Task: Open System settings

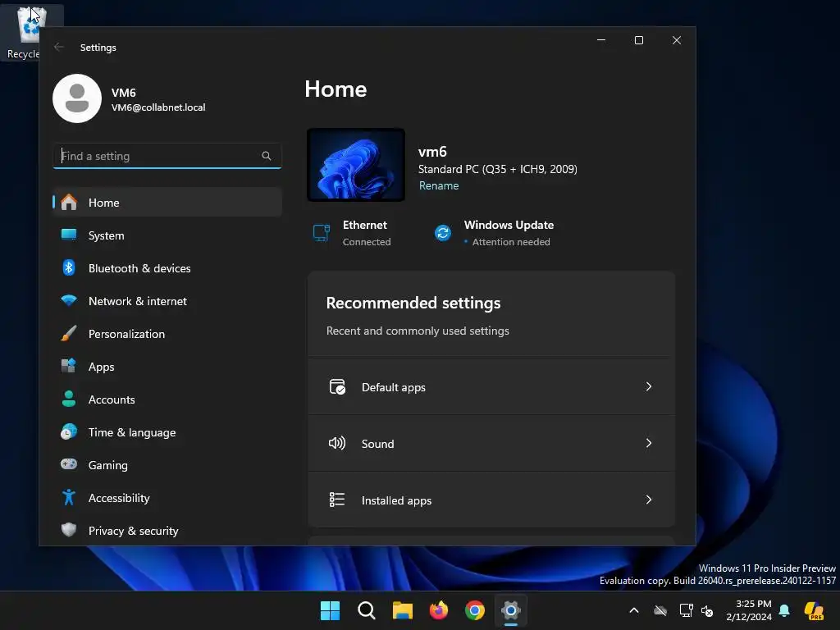Action: point(167,235)
